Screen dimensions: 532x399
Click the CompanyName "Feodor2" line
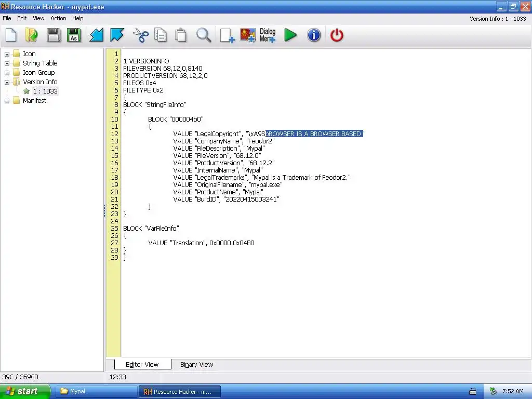point(224,141)
